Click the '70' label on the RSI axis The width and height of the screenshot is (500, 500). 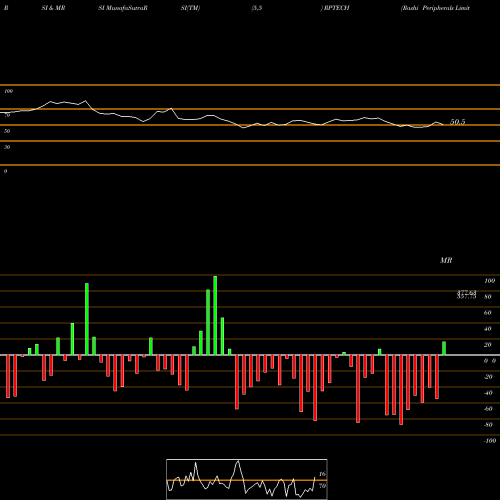pyautogui.click(x=7, y=115)
